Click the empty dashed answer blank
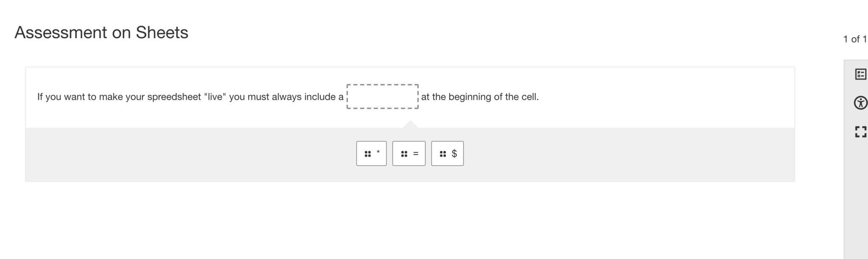This screenshot has height=259, width=868. tap(382, 97)
